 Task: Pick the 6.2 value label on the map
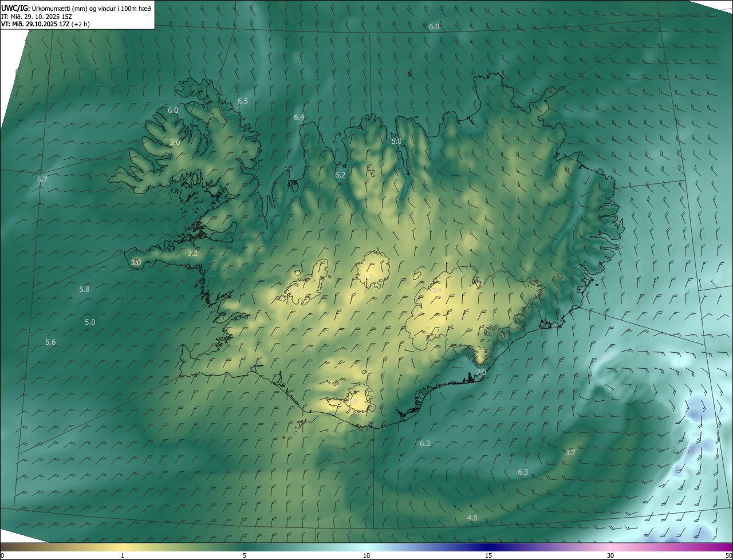click(x=340, y=175)
